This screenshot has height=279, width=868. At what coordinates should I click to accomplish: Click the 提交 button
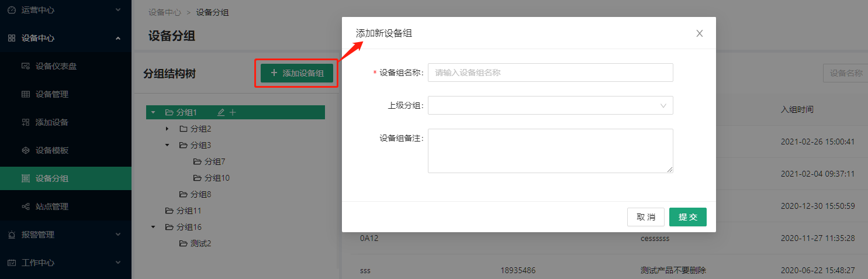[687, 217]
